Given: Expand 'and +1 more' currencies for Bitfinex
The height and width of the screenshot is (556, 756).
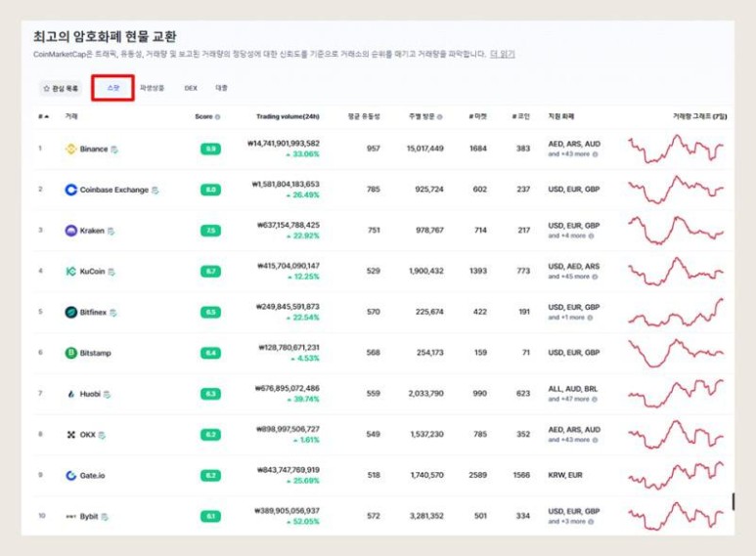Looking at the screenshot, I should pos(566,318).
